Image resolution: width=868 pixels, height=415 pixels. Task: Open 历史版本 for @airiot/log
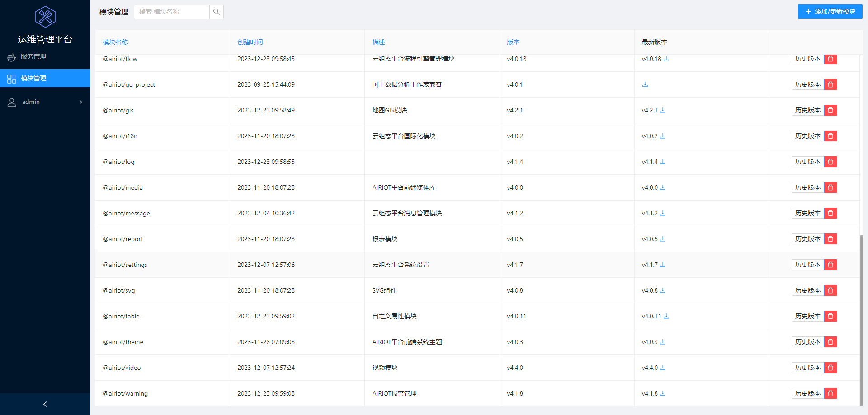click(x=807, y=162)
